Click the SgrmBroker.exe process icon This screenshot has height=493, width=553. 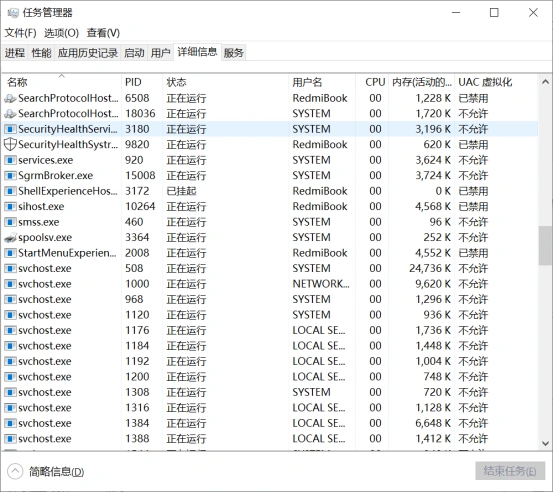coord(10,176)
